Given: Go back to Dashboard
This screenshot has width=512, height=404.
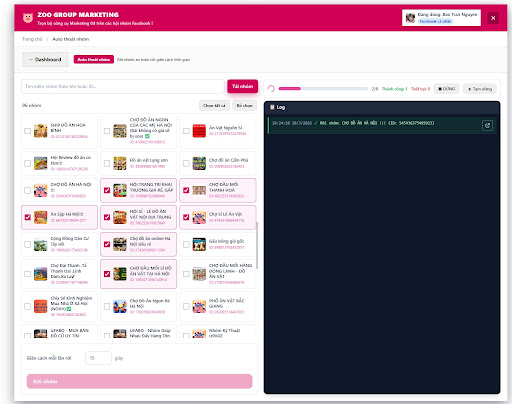Looking at the screenshot, I should click(x=45, y=60).
